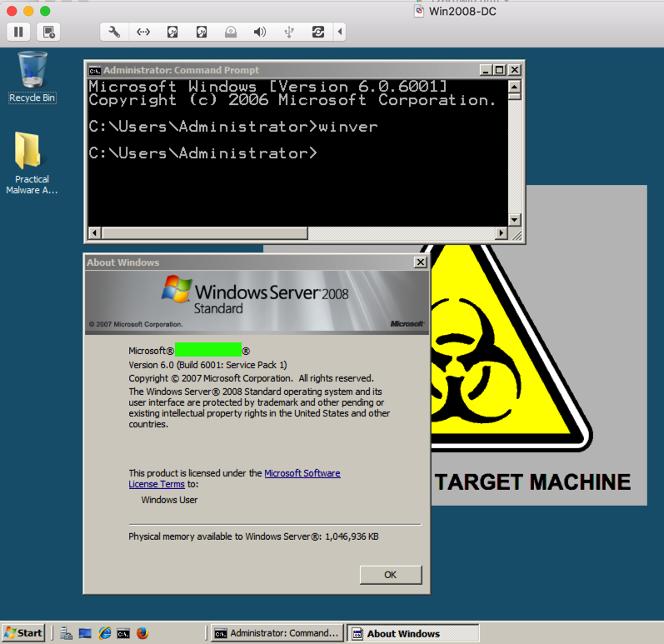Select the Practical Malware Analysis folder
The height and width of the screenshot is (644, 664).
tap(32, 163)
